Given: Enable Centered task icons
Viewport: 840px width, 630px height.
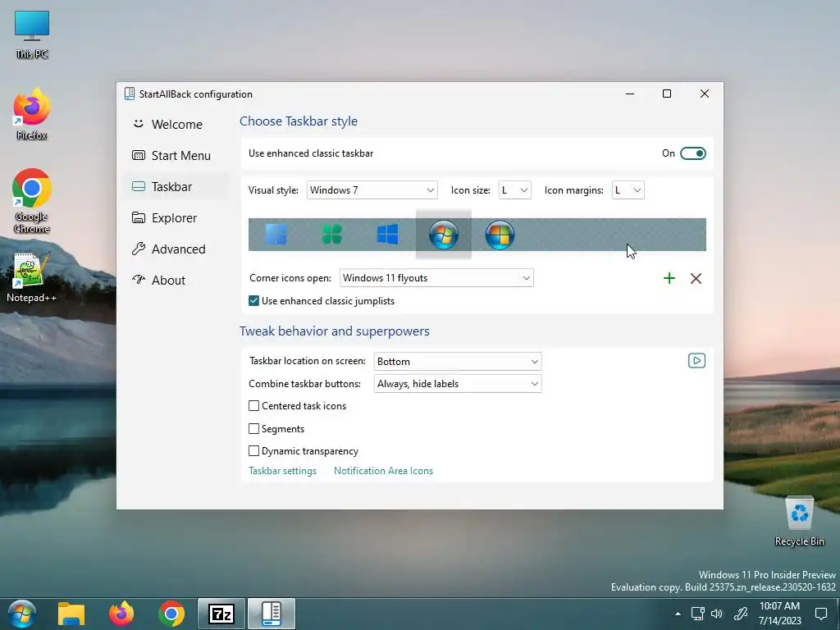Looking at the screenshot, I should tap(254, 406).
